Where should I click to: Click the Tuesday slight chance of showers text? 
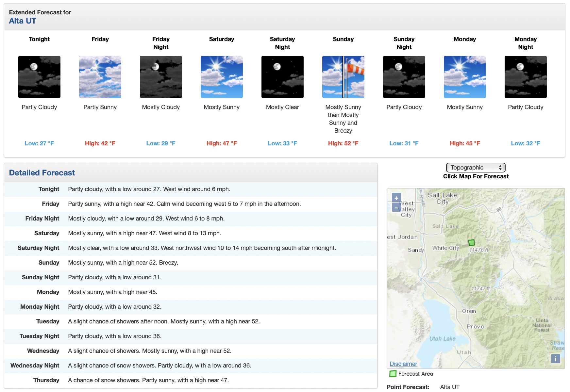[x=164, y=321]
